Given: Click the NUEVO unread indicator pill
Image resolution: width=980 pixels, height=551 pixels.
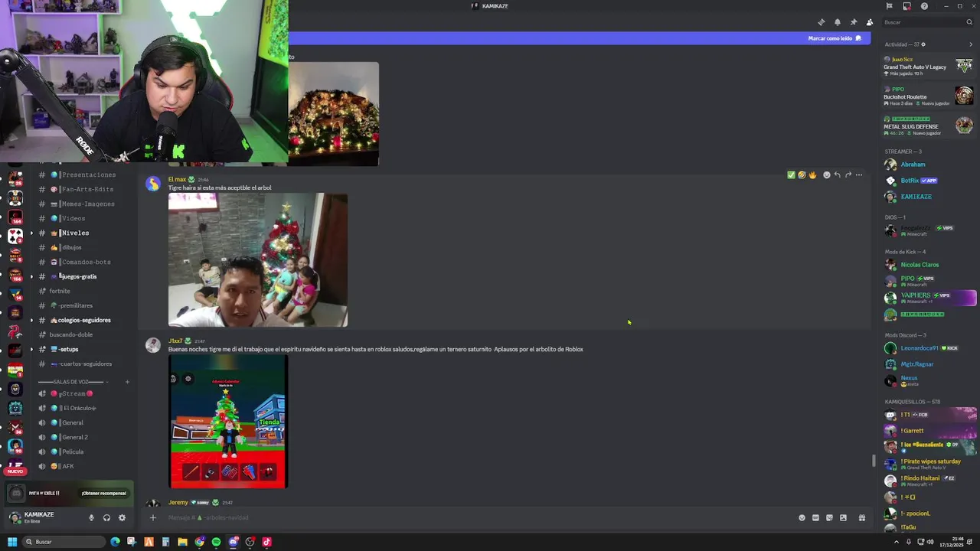Looking at the screenshot, I should point(15,471).
